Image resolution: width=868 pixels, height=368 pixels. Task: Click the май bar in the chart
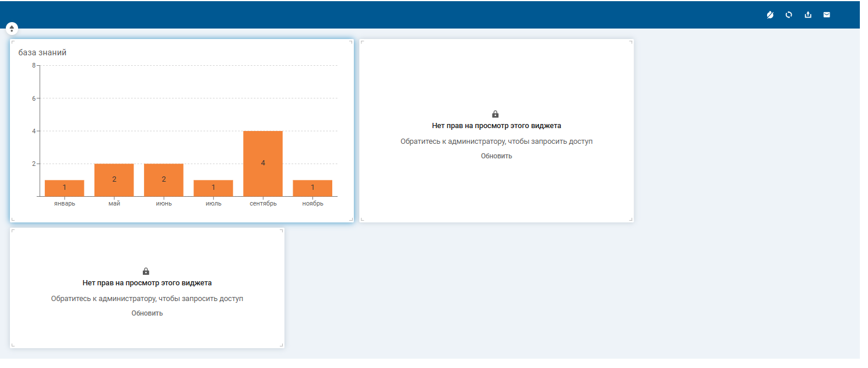114,180
